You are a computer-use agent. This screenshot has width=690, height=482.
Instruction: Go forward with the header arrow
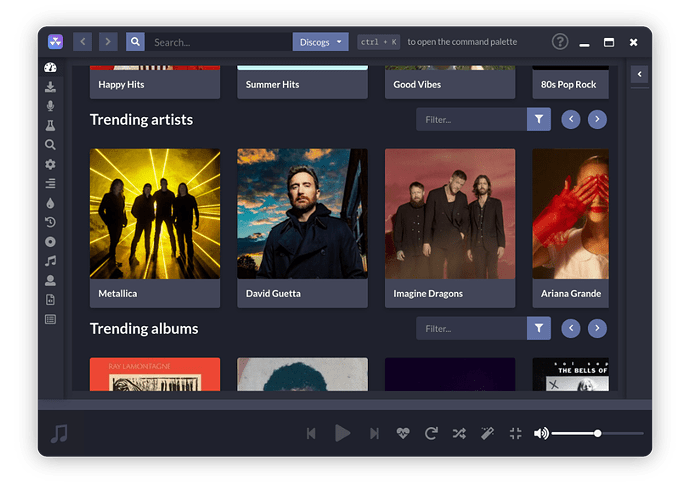pos(108,42)
